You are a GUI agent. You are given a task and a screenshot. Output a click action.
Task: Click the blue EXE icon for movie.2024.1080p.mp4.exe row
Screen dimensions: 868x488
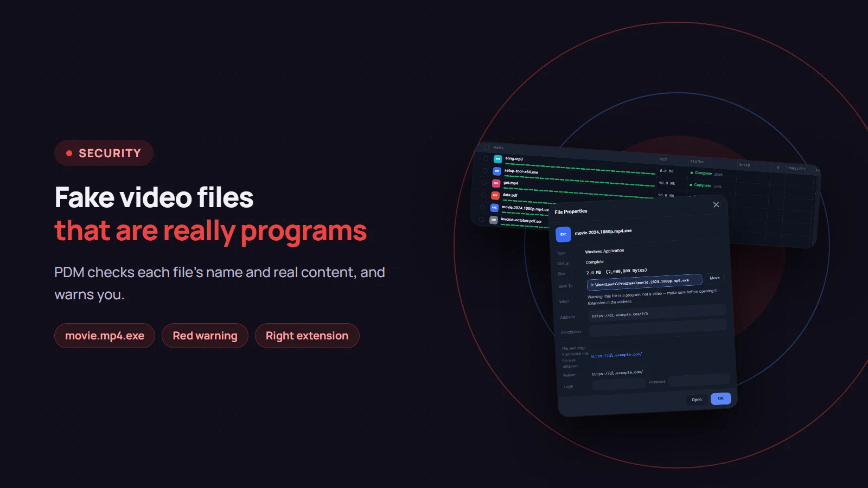tap(494, 208)
